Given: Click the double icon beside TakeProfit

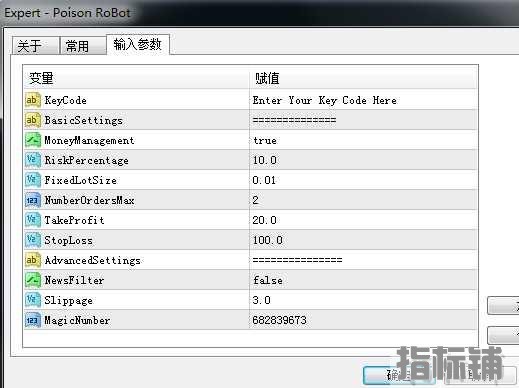Looking at the screenshot, I should [x=33, y=220].
